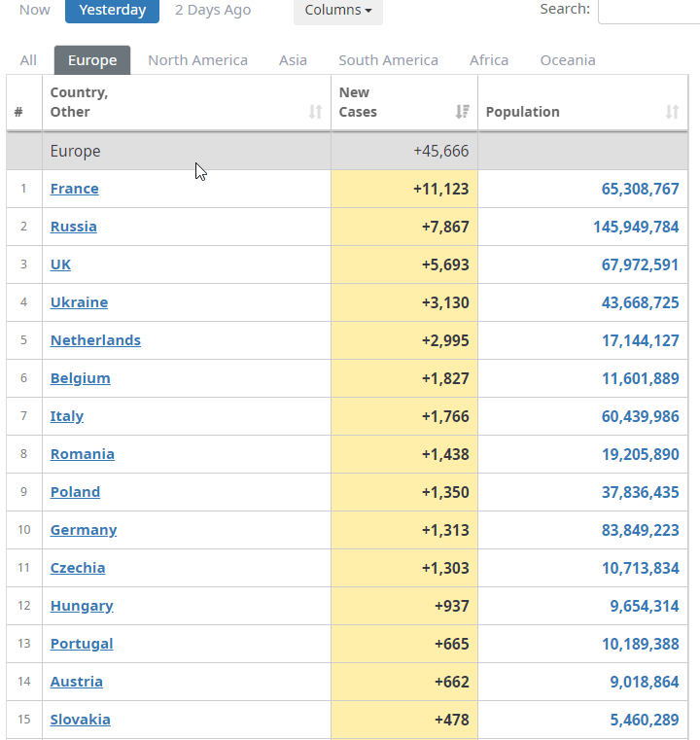Click the # rank column header
The height and width of the screenshot is (740, 700).
18,112
